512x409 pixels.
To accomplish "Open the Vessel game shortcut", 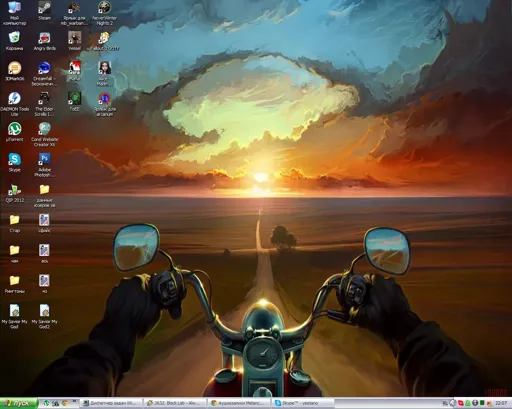I will (74, 41).
